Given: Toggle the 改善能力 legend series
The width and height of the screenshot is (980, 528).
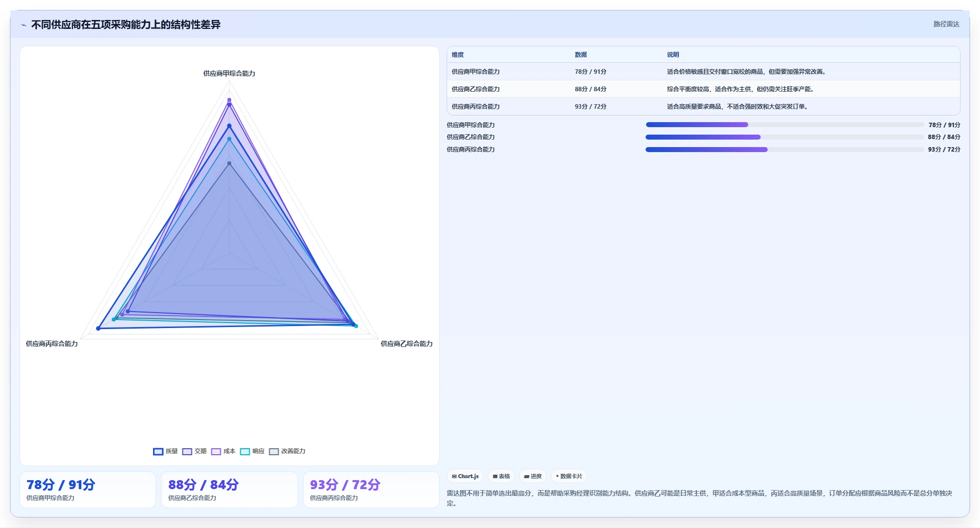Looking at the screenshot, I should 287,451.
